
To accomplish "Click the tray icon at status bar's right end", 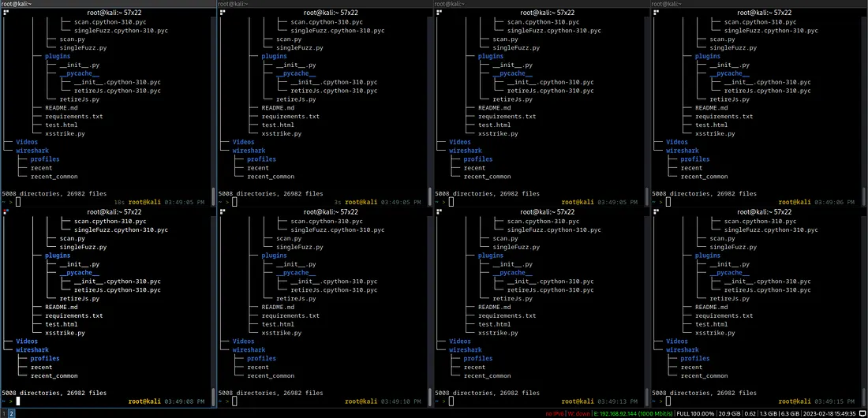I will (x=862, y=412).
